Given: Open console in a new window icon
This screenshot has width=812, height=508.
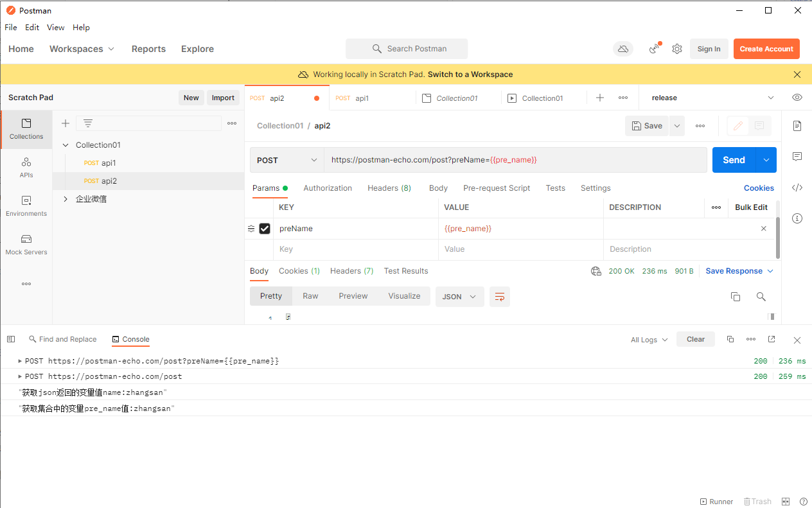Looking at the screenshot, I should coord(772,339).
